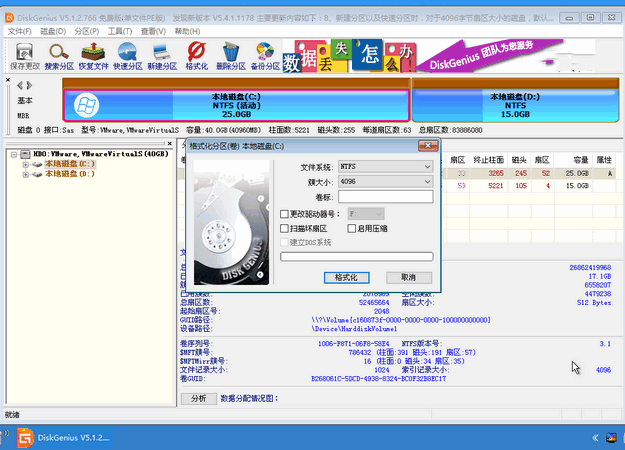The height and width of the screenshot is (450, 625).
Task: Click the display tray icon in taskbar
Action: coord(611,438)
